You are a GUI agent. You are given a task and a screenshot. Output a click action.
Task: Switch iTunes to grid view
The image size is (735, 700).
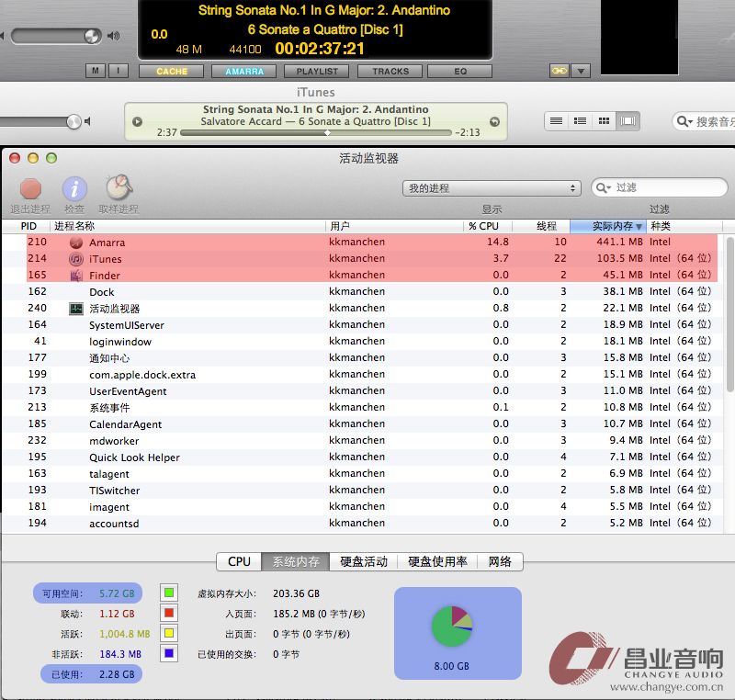tap(605, 121)
